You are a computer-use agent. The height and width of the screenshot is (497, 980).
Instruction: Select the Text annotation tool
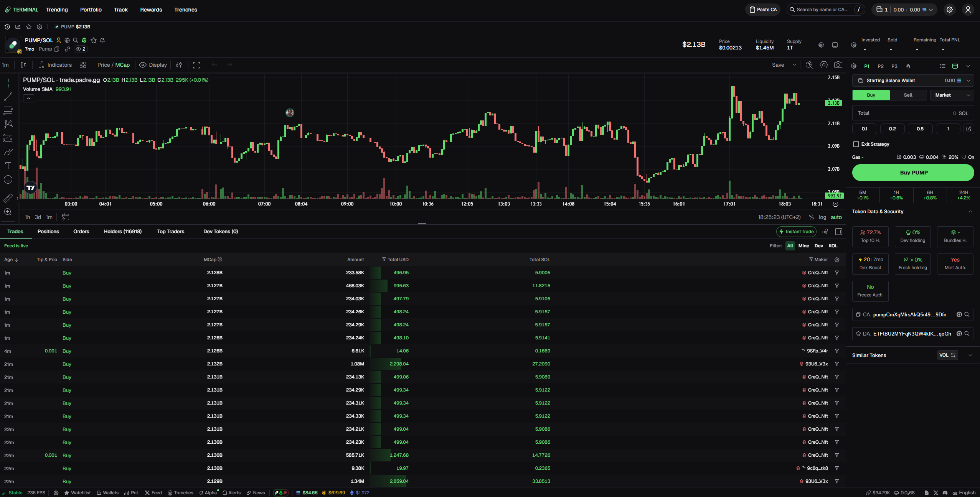pyautogui.click(x=8, y=165)
